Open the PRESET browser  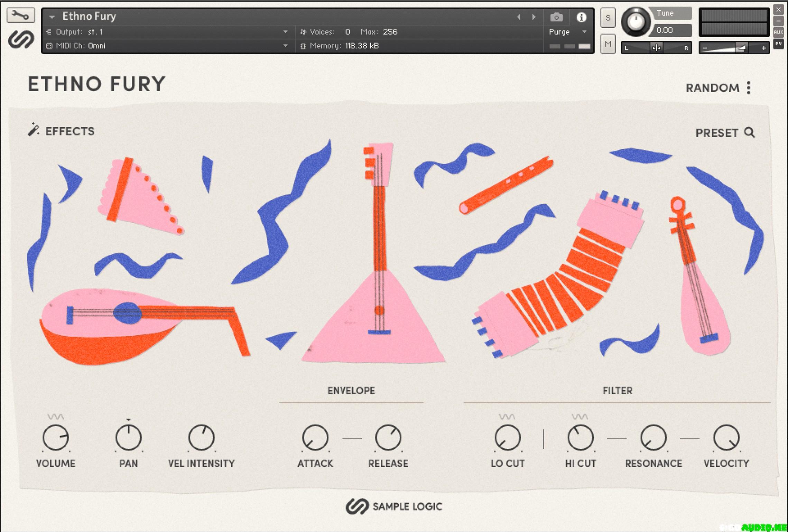coord(717,133)
